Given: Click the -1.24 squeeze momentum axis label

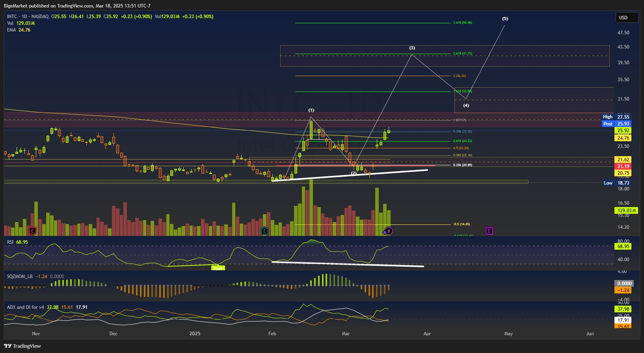Looking at the screenshot, I should coord(623,290).
